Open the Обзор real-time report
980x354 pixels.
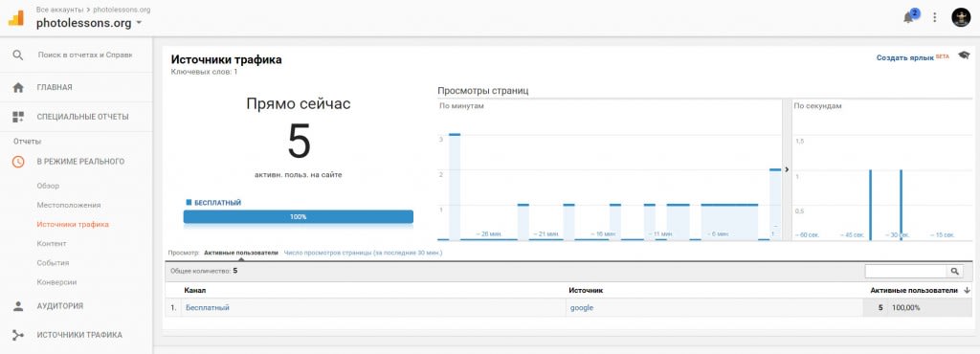(x=48, y=186)
